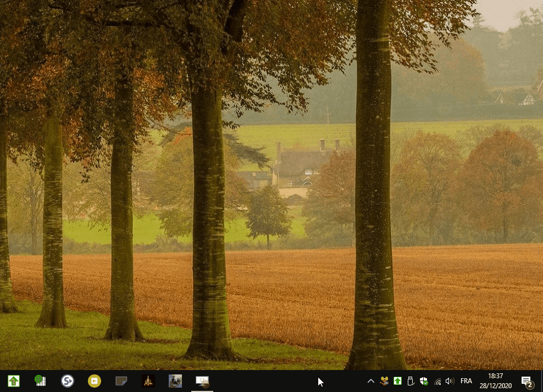Open the mouse mascot tray icon

[x=384, y=381]
